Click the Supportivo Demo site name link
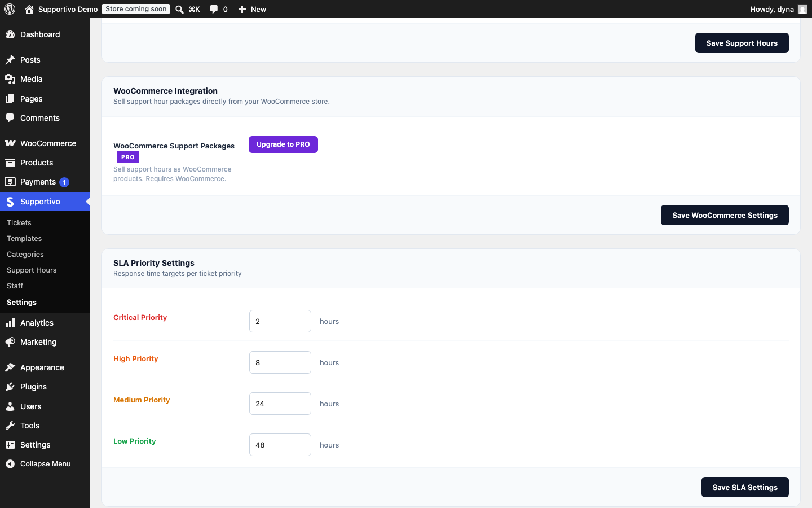Screen dimensions: 812x508 point(68,9)
